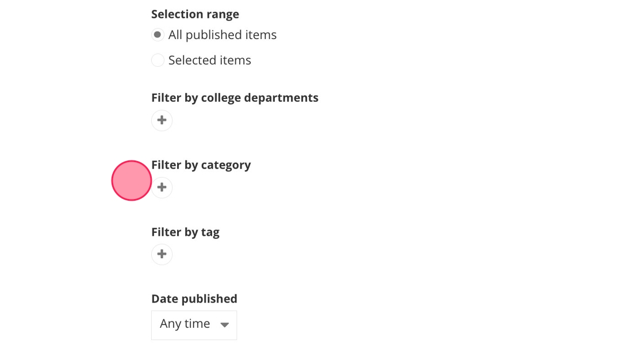
Task: Add a tag filter
Action: pos(162,254)
